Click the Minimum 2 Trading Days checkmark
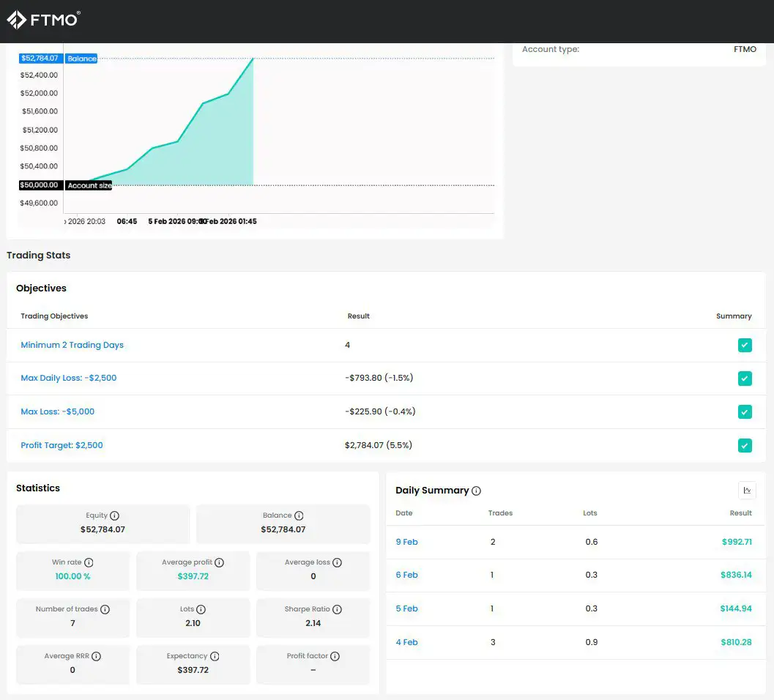774x700 pixels. [745, 345]
